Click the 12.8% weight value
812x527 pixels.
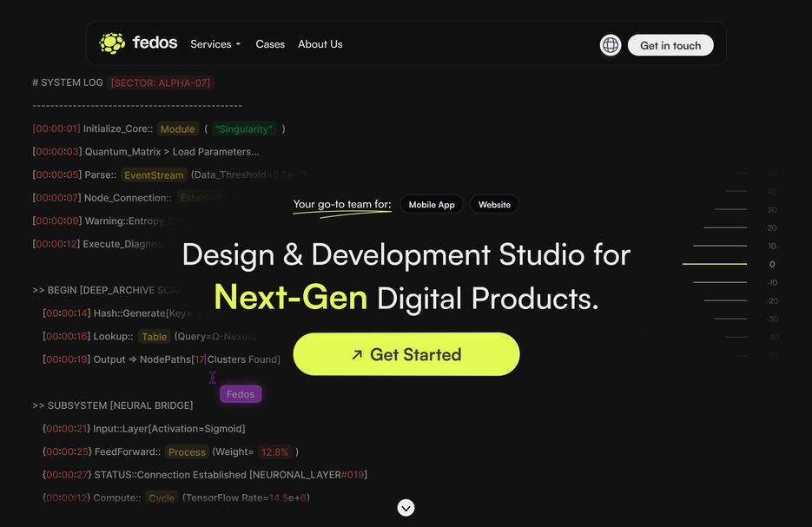coord(275,452)
